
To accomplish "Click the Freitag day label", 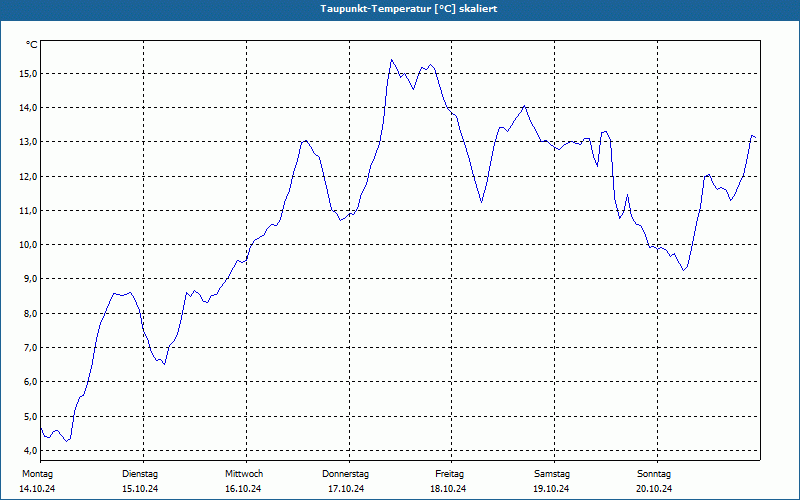I will click(449, 474).
